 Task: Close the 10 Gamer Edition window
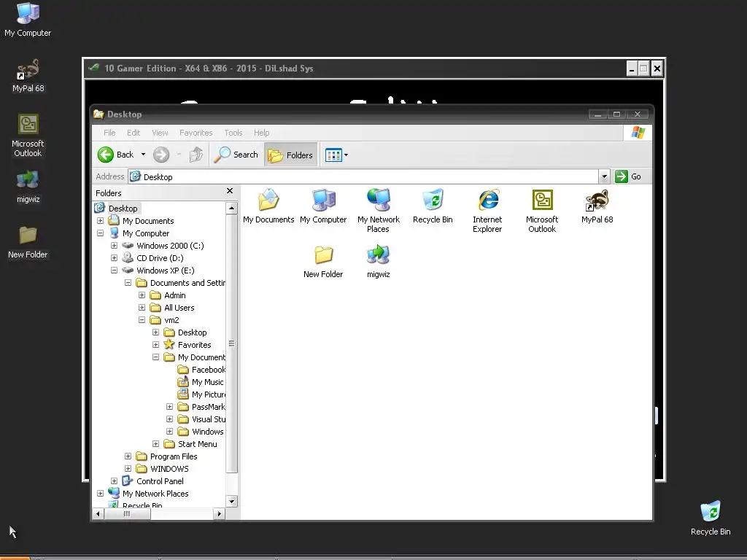coord(657,69)
